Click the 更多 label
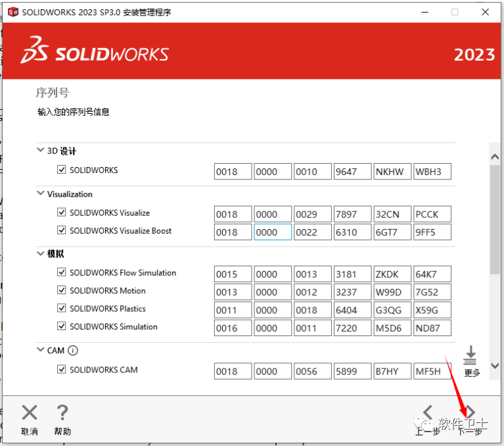The width and height of the screenshot is (504, 446). coord(472,373)
